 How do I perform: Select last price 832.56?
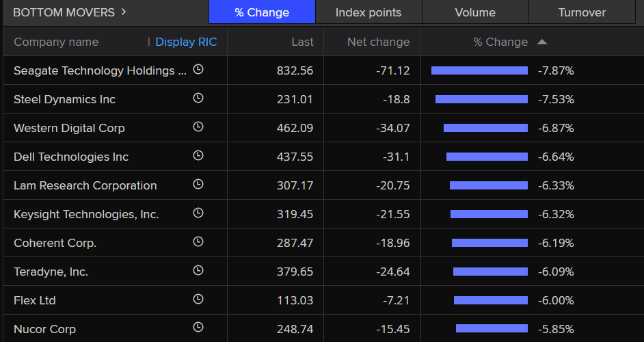295,70
